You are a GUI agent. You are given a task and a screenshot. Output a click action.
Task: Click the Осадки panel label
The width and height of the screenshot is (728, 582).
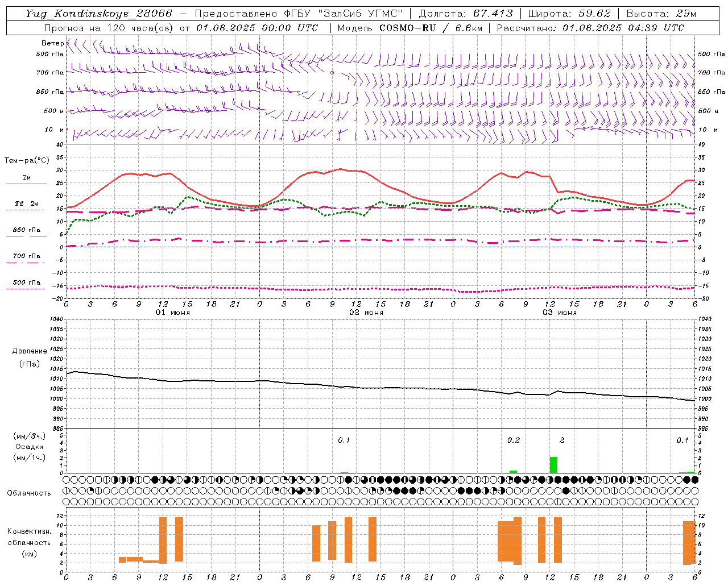tap(30, 447)
